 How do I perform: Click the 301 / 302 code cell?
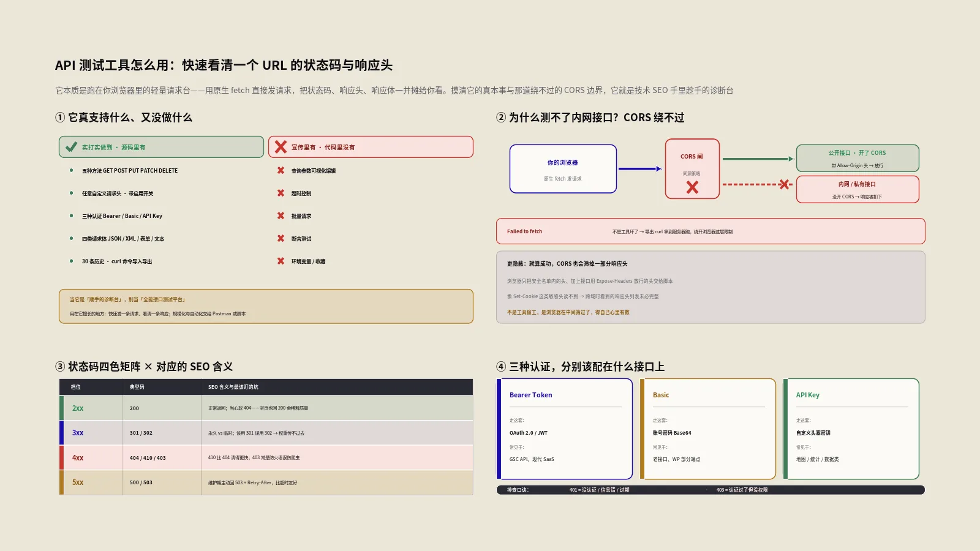[141, 433]
